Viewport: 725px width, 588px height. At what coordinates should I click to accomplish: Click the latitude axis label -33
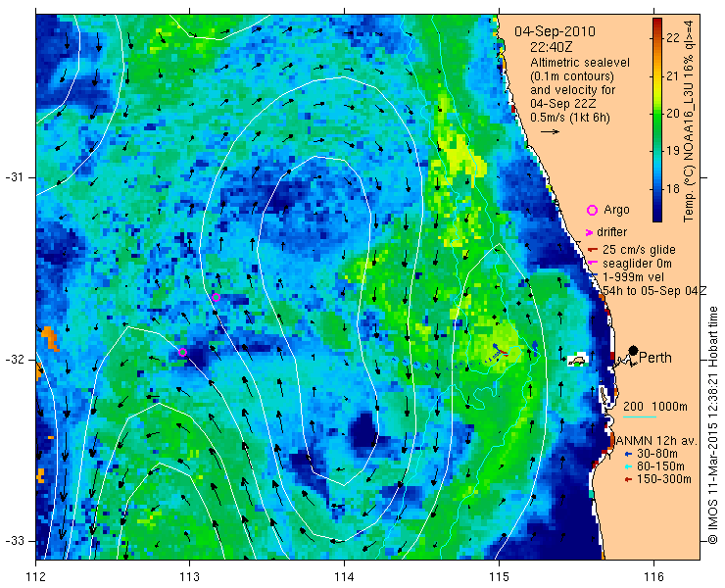pos(14,540)
